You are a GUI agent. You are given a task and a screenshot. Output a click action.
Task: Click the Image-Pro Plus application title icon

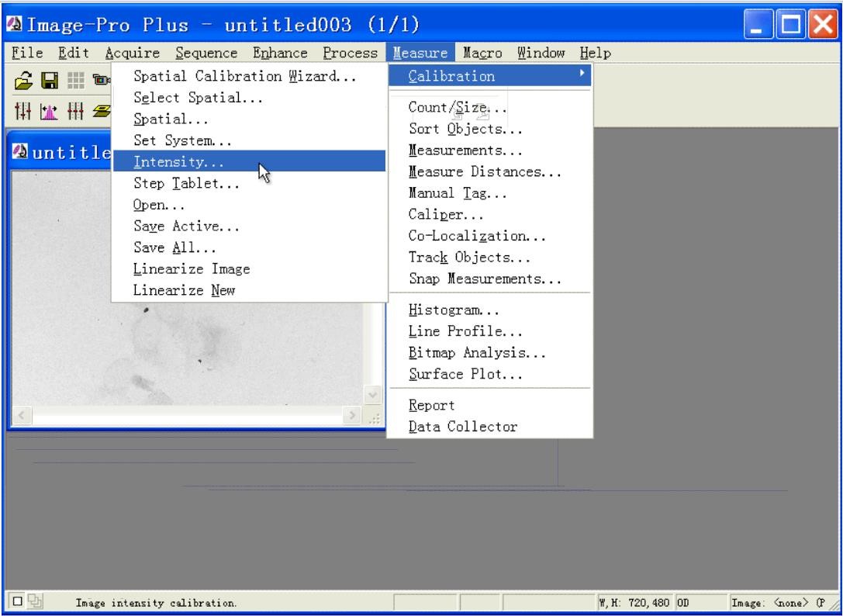point(15,24)
